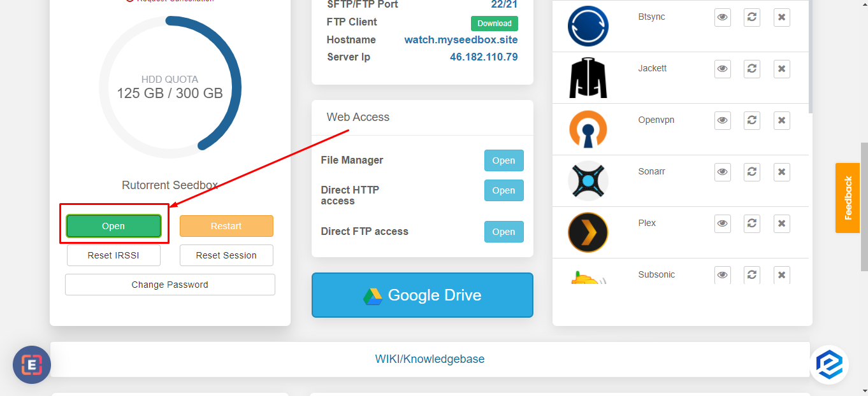Restart the Rutorrent Seedbox
Image resolution: width=868 pixels, height=396 pixels.
[226, 225]
